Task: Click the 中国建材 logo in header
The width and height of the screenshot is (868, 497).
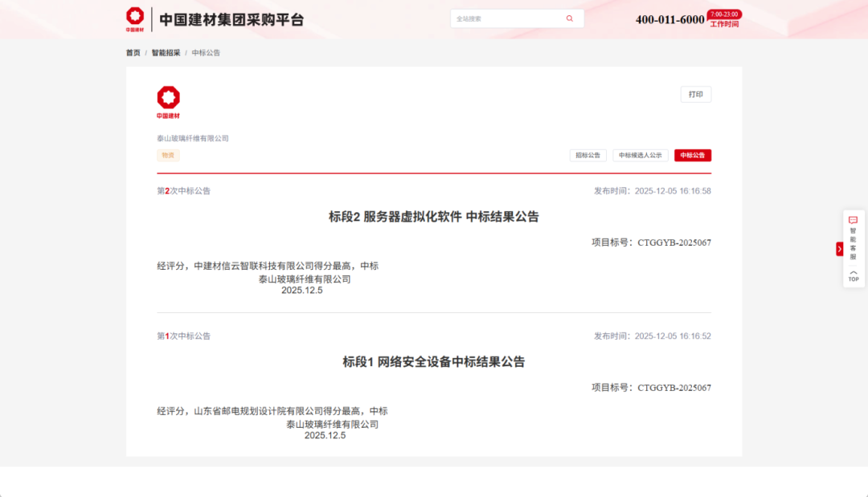Action: tap(135, 19)
